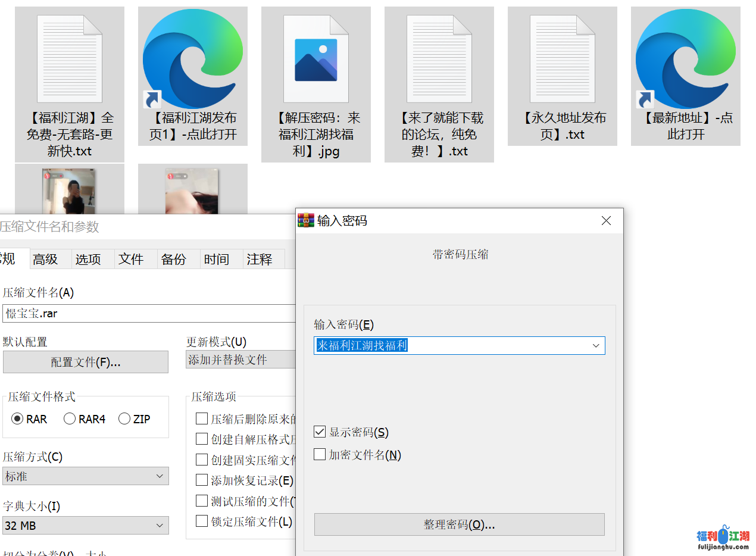Click the 整理密码(O)... button
The image size is (756, 556).
point(459,525)
